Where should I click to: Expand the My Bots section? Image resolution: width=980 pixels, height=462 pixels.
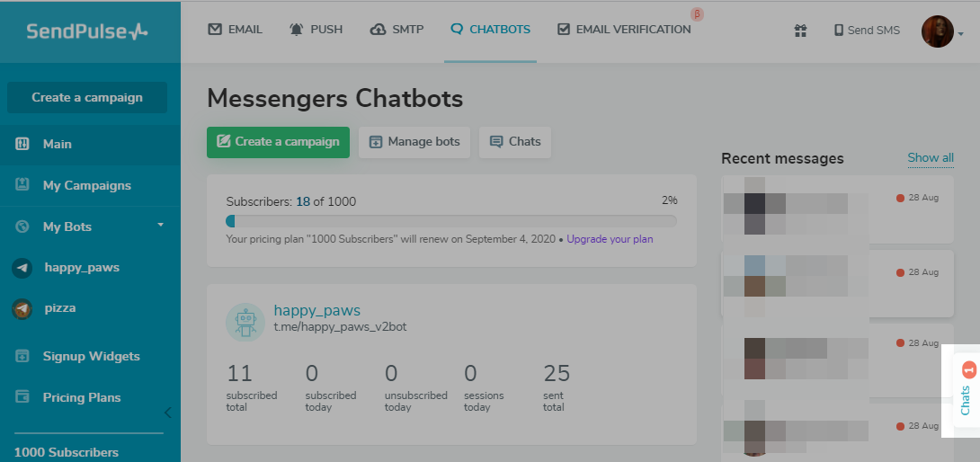point(160,225)
